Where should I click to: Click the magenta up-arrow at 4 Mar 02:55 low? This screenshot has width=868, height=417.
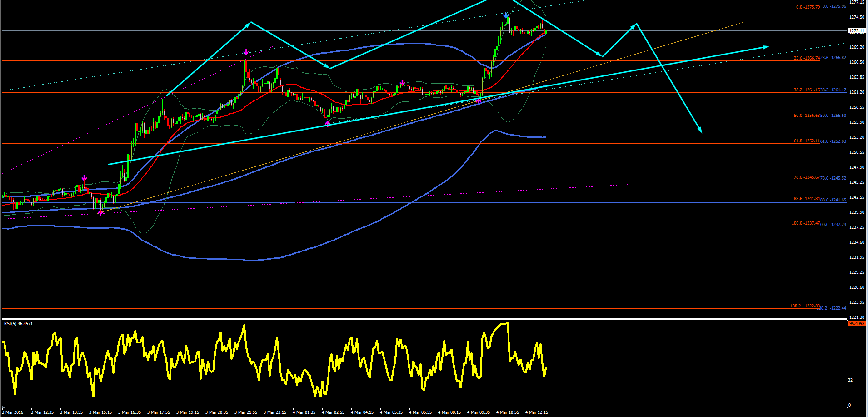click(327, 123)
